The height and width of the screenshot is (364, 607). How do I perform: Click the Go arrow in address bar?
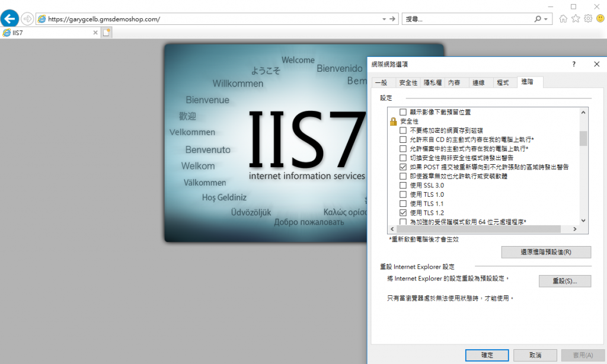(392, 19)
